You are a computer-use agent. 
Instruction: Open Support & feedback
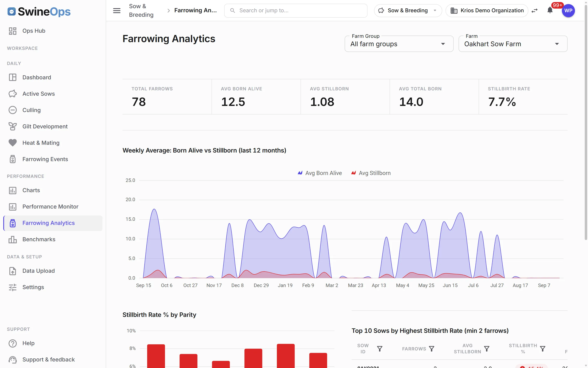53,359
